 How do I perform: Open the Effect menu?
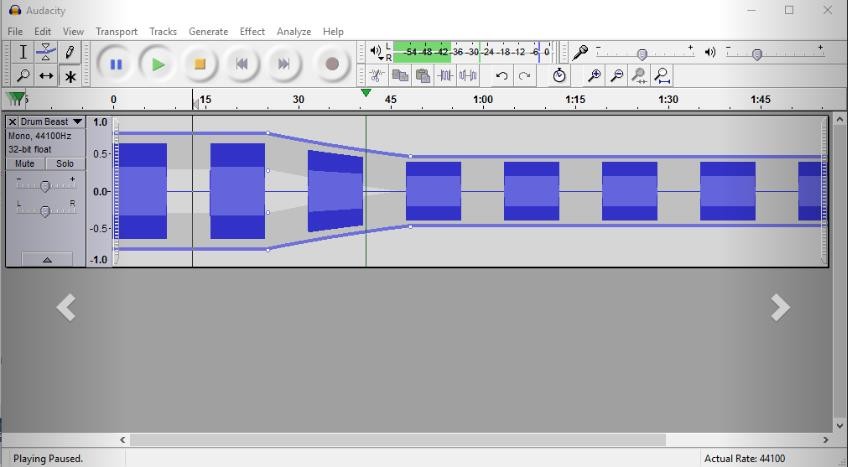click(x=252, y=31)
